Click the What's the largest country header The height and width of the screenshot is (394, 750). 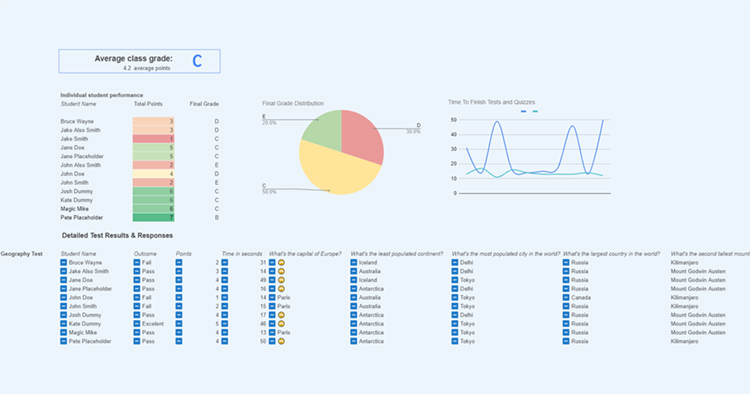(611, 254)
